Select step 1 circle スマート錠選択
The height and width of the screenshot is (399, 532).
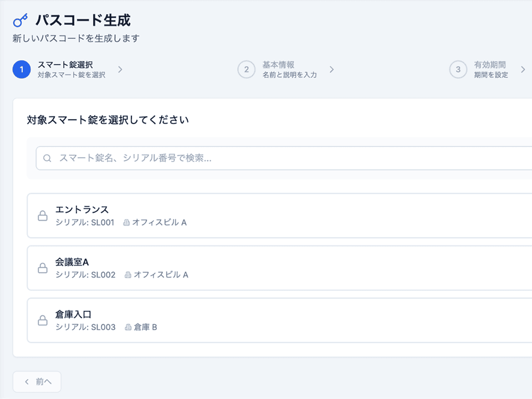21,70
